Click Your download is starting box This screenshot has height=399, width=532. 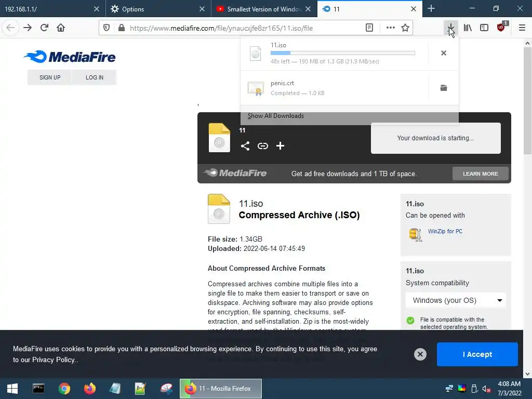click(436, 138)
